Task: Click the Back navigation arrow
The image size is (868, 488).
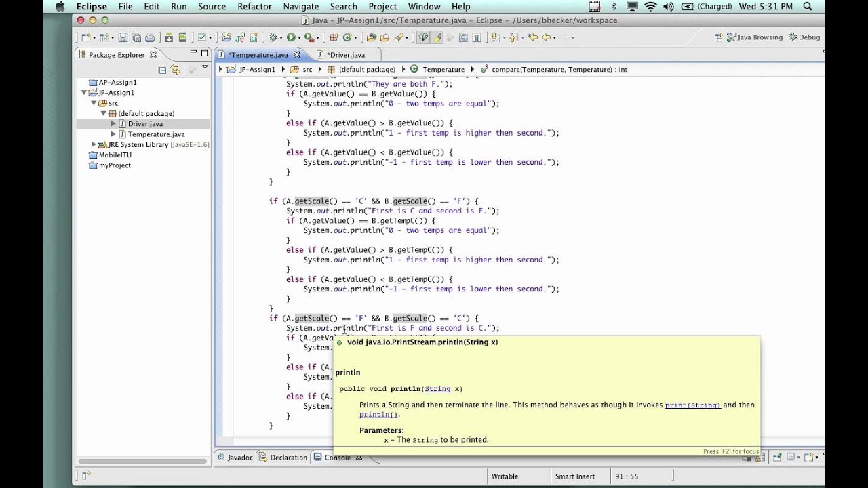Action: tap(546, 37)
